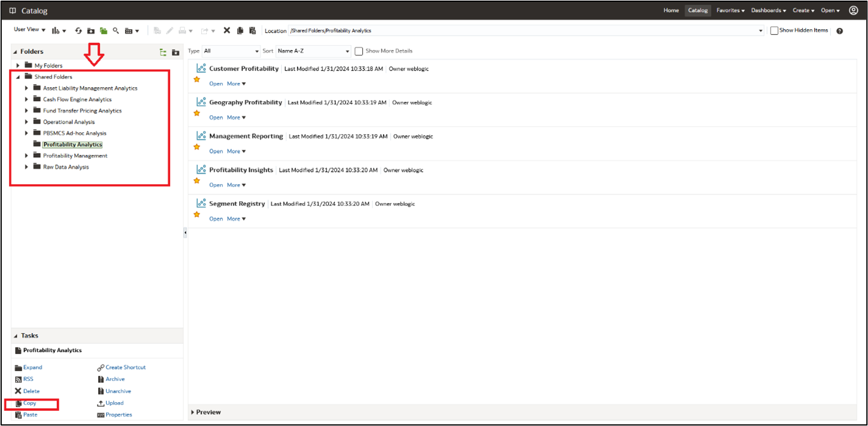Image resolution: width=868 pixels, height=426 pixels.
Task: Open the Type filter dropdown set to All
Action: tap(231, 51)
